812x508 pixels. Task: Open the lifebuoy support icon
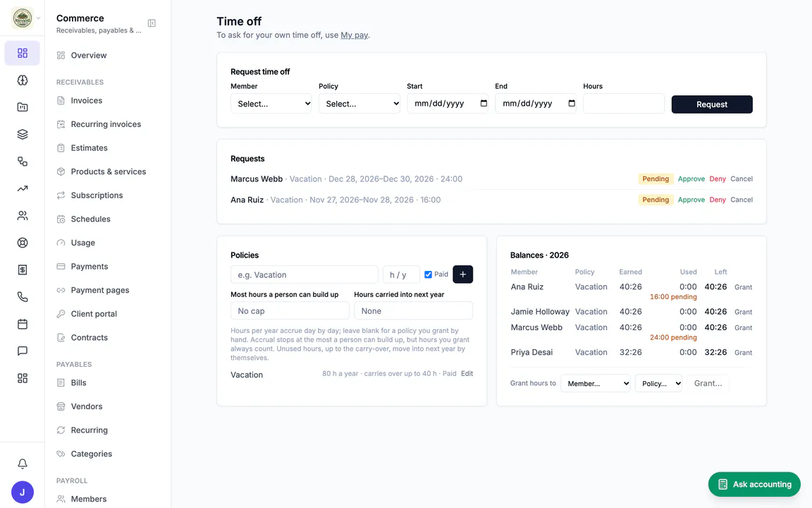click(x=23, y=243)
